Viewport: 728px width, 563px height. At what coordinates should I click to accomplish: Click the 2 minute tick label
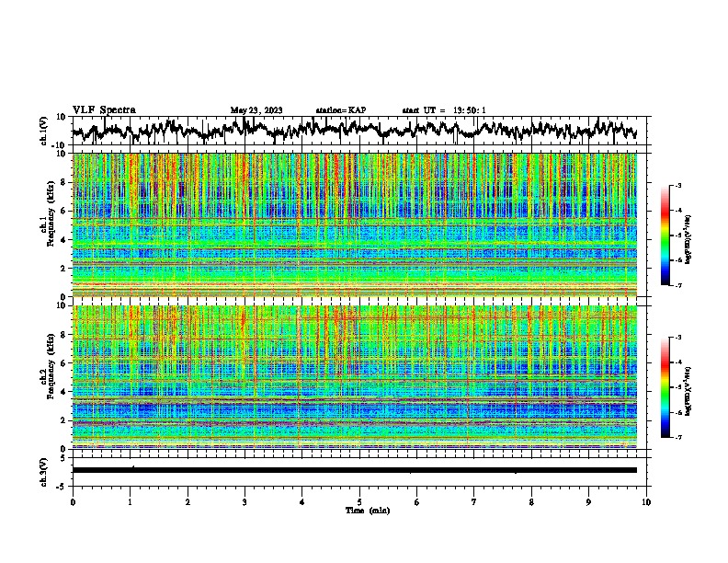188,502
